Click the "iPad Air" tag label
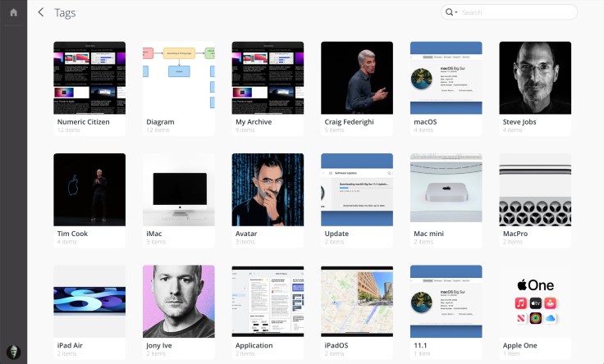604x364 pixels. click(x=70, y=345)
